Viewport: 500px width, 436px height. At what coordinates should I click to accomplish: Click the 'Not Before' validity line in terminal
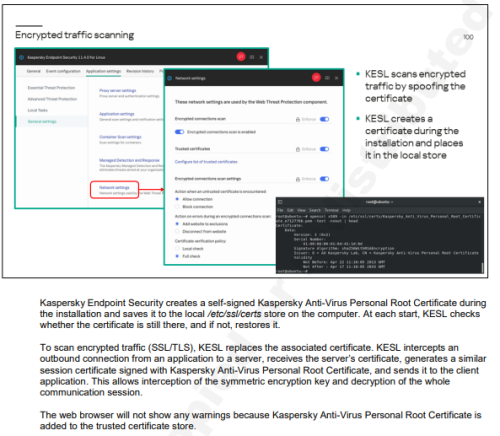(344, 262)
